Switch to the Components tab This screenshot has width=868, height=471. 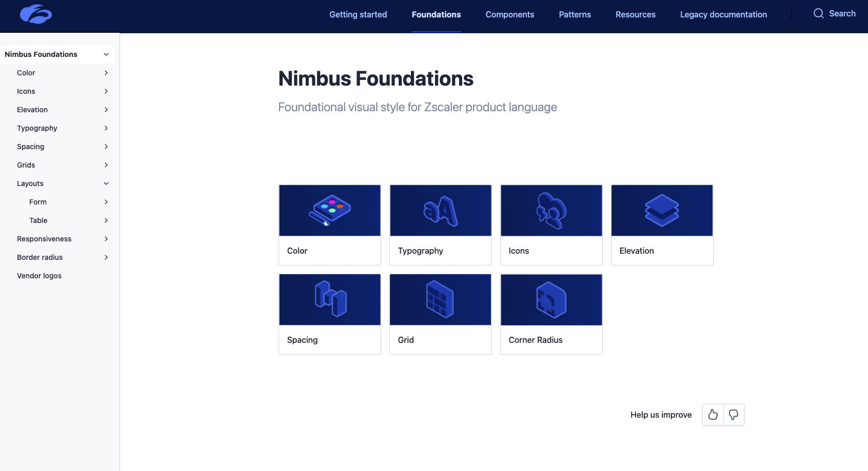[x=510, y=14]
